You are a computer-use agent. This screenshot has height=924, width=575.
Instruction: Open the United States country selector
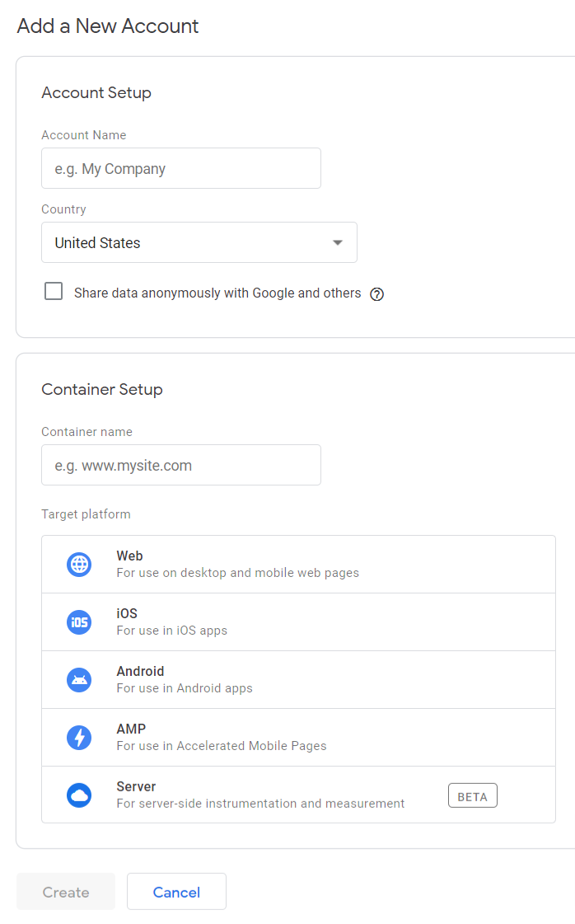tap(199, 242)
